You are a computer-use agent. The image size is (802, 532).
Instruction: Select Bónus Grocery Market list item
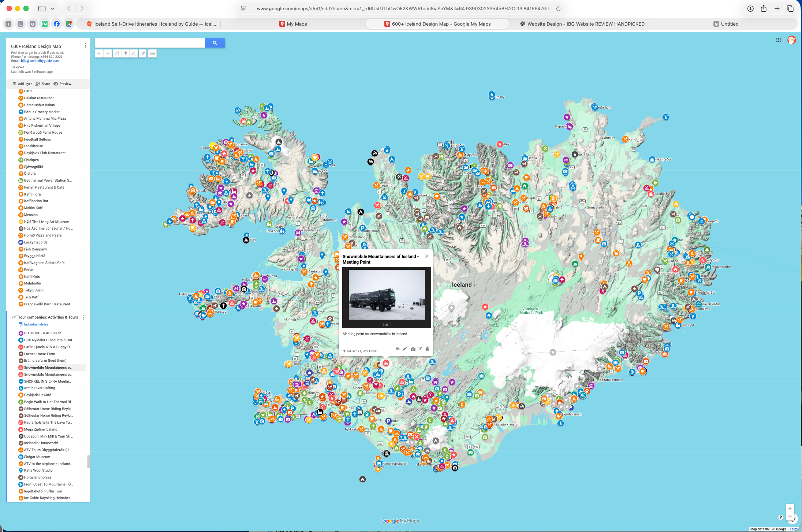click(42, 112)
